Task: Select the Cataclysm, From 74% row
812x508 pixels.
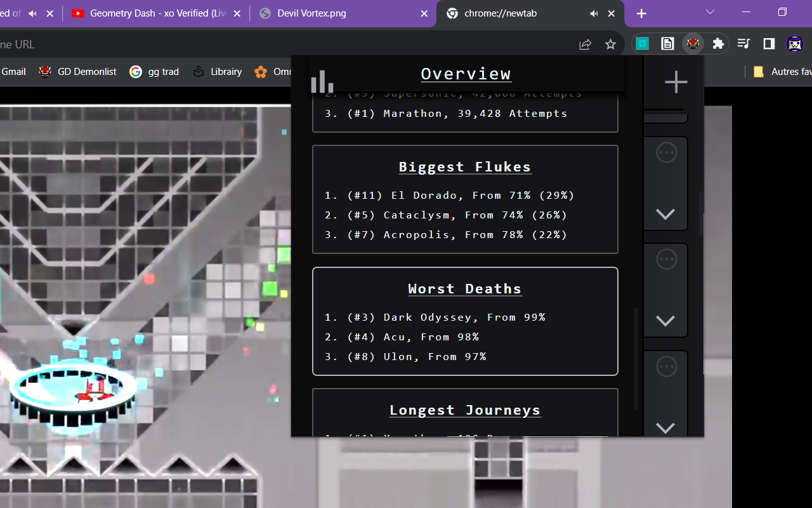Action: pos(446,215)
